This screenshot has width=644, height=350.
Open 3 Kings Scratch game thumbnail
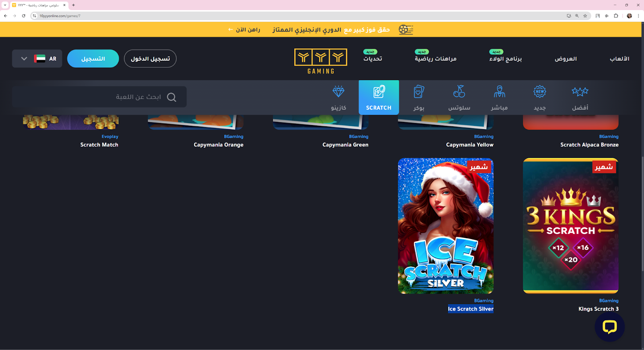pyautogui.click(x=571, y=226)
